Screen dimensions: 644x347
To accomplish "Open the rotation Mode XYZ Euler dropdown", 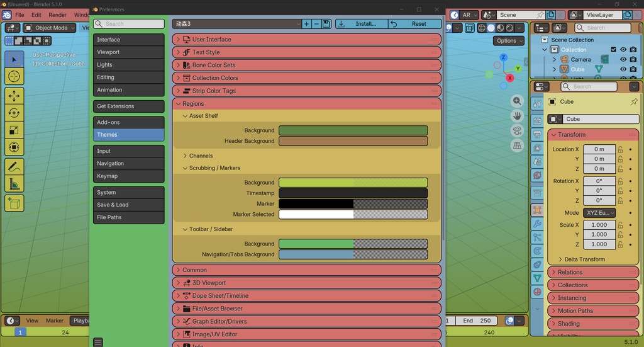I will pos(599,213).
